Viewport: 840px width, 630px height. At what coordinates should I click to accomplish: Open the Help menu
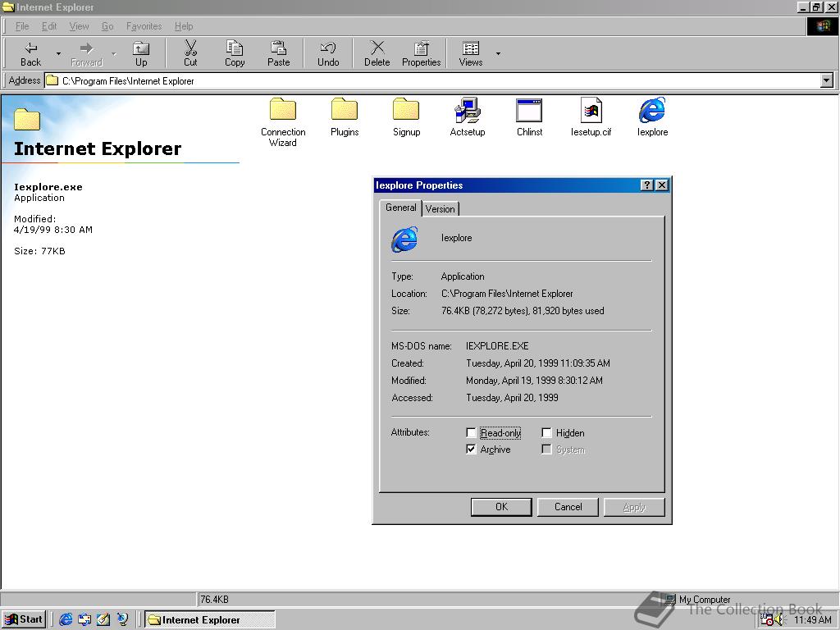point(183,26)
